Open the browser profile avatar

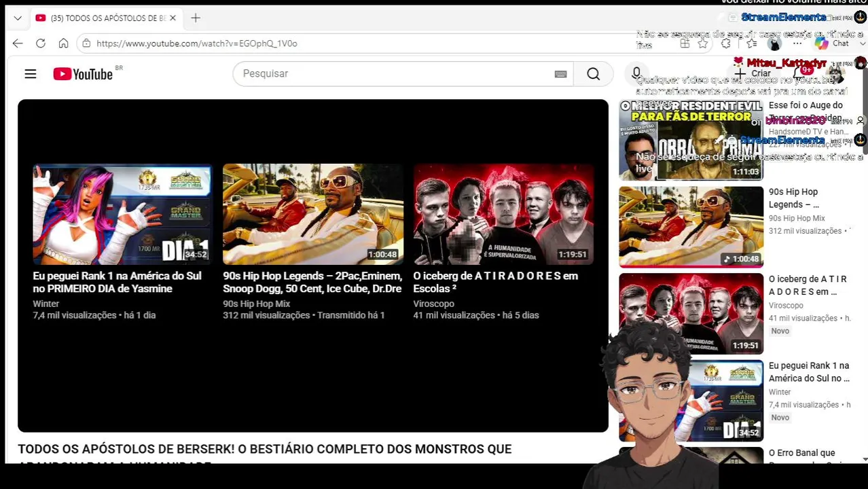coord(774,43)
